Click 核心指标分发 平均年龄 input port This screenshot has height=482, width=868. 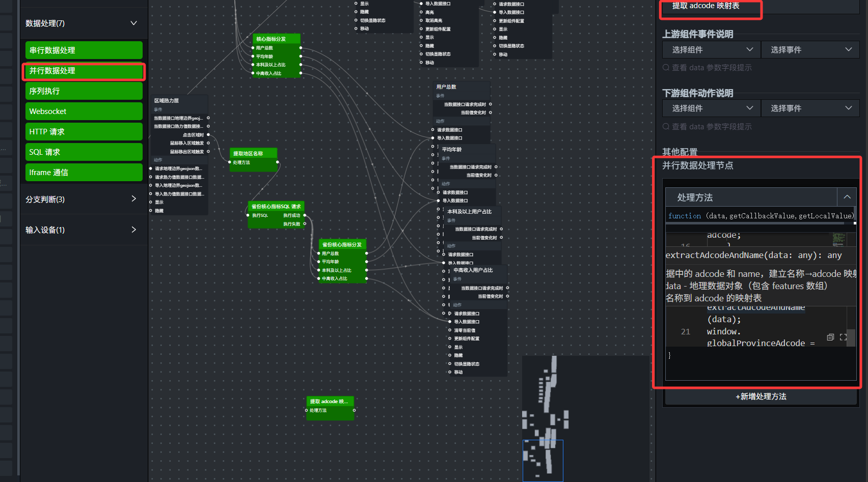point(253,56)
